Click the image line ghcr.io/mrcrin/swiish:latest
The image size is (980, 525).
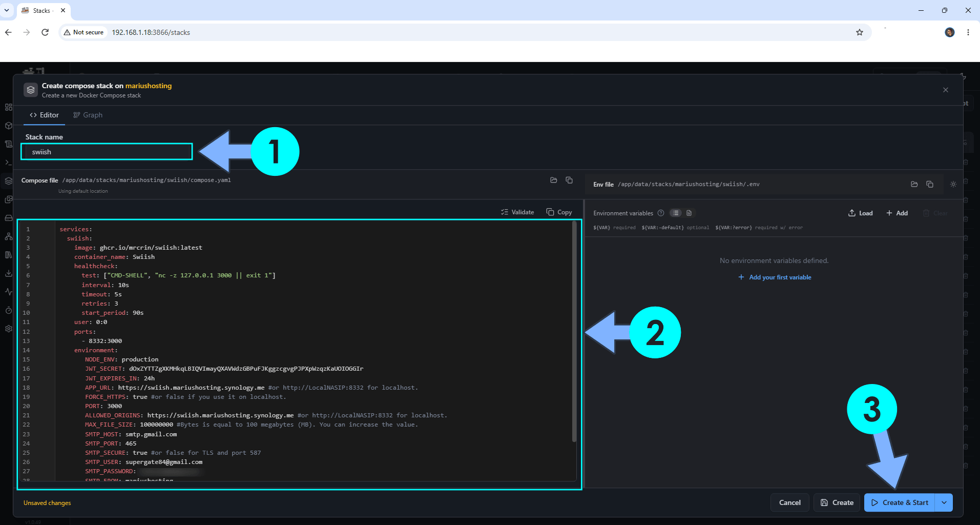[138, 248]
